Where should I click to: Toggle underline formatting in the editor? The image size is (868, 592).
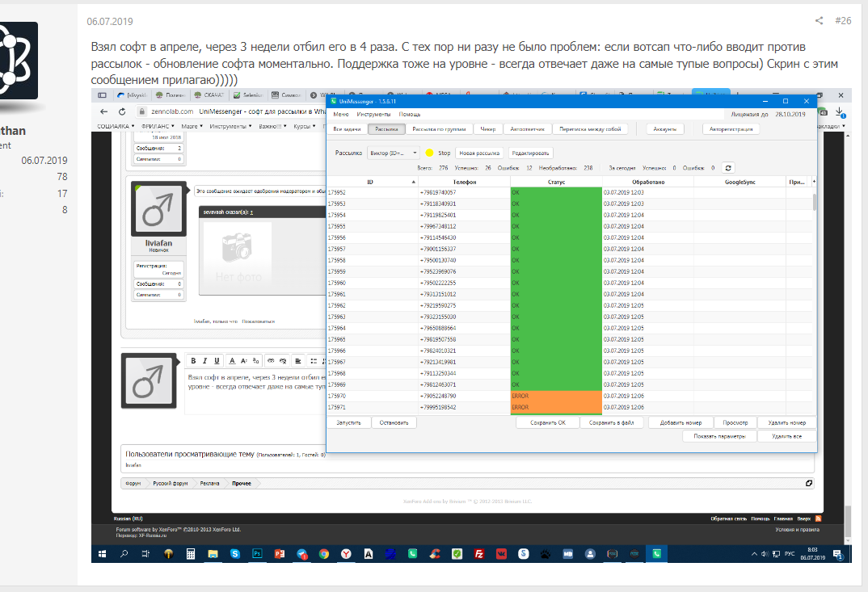click(217, 361)
